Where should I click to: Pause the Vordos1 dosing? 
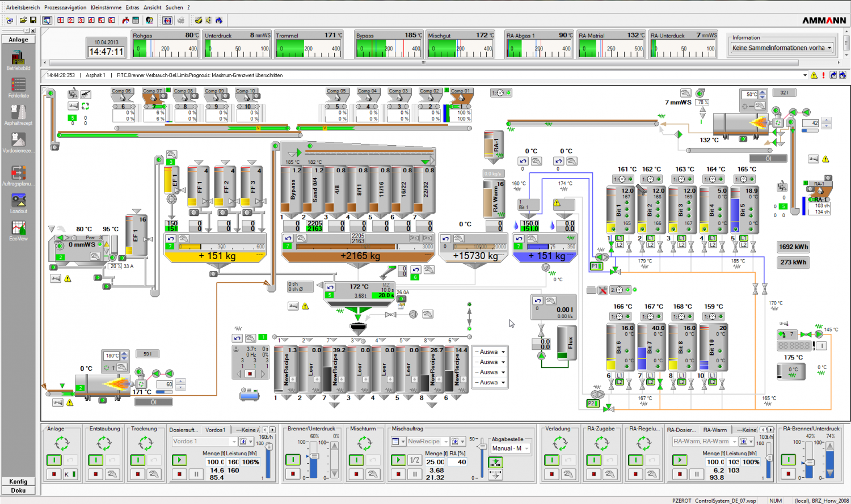click(196, 474)
